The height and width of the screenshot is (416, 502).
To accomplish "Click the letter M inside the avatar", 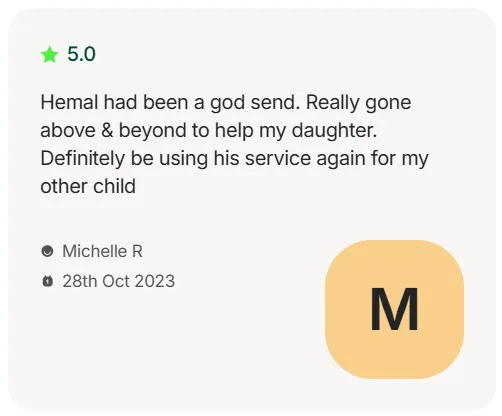I will pos(394,309).
